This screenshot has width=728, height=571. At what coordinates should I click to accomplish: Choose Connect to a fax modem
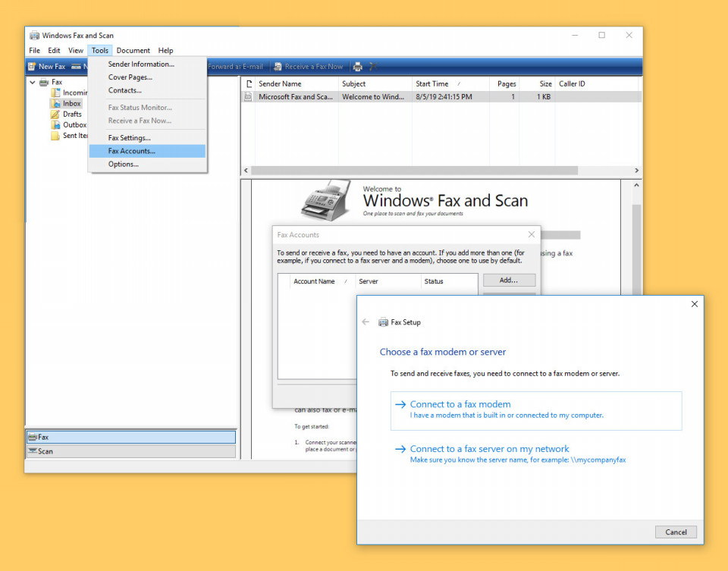(460, 405)
